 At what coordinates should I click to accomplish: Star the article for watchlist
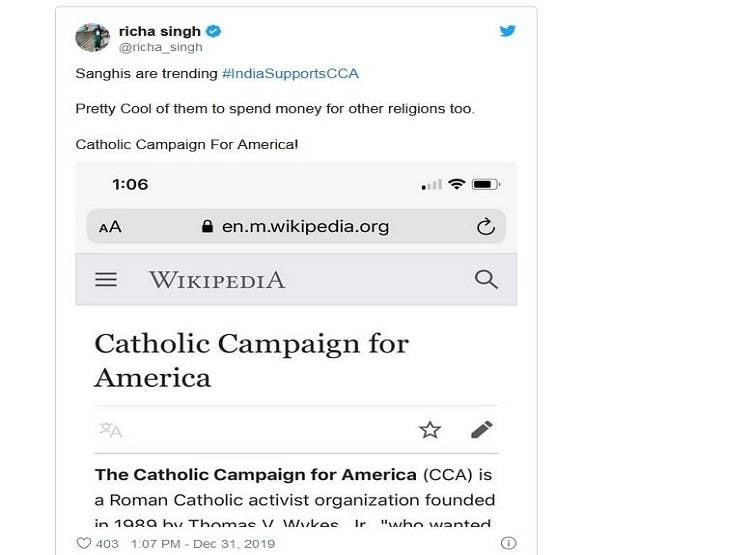(x=430, y=430)
